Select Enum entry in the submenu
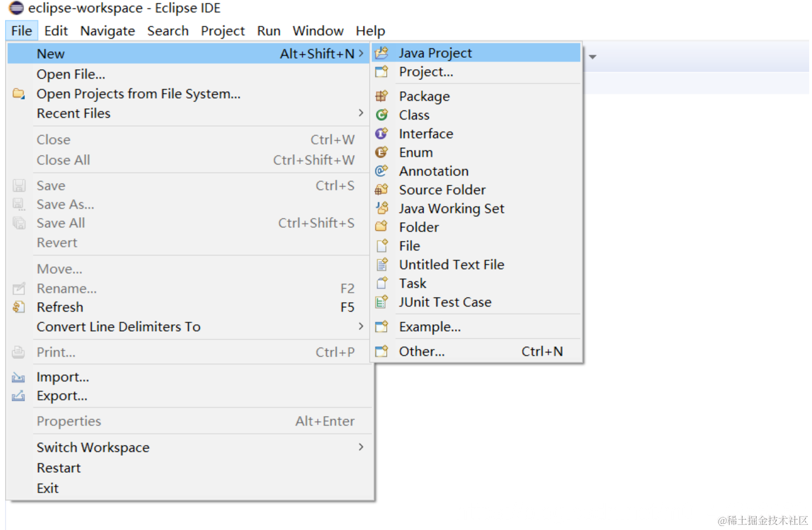The image size is (812, 530). click(476, 152)
